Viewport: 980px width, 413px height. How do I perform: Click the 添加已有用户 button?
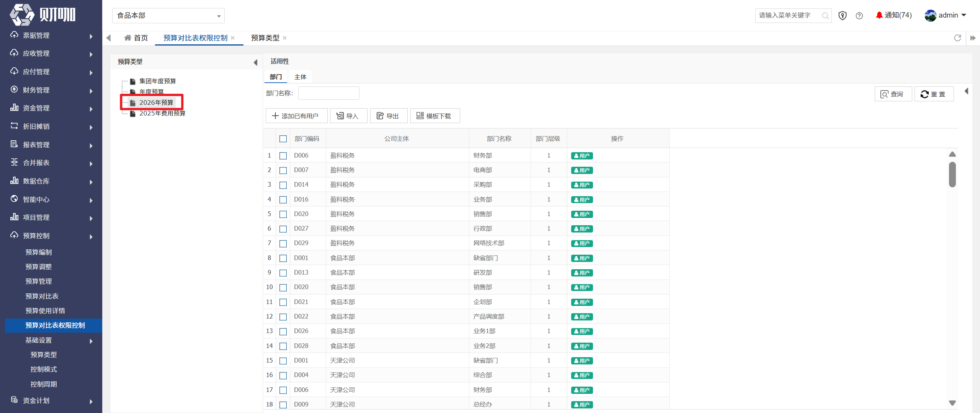coord(296,116)
